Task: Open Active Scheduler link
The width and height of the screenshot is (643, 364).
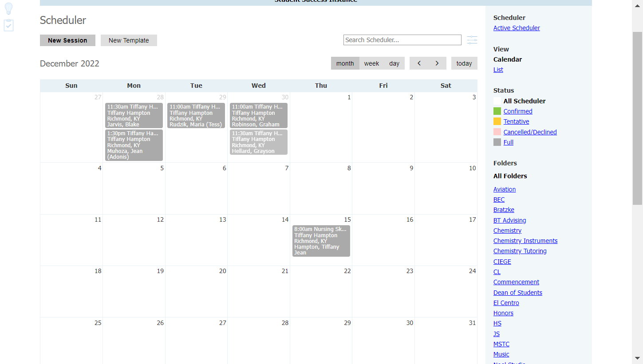Action: coord(517,28)
